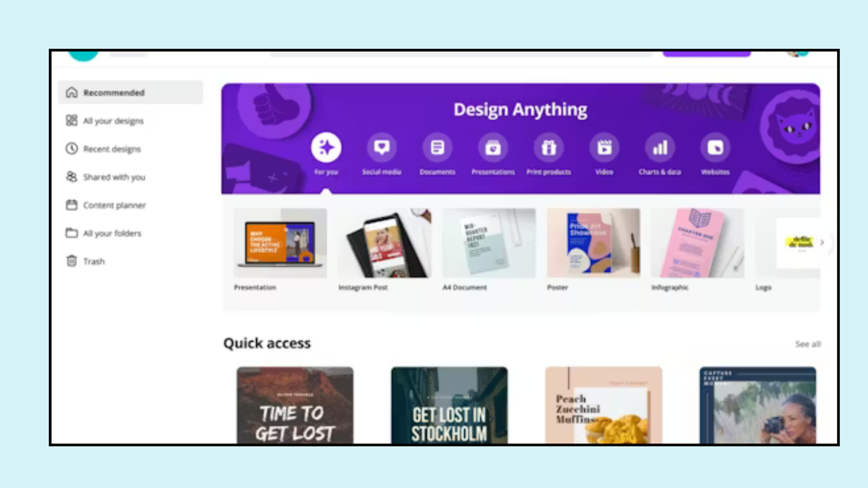The height and width of the screenshot is (488, 868).
Task: Create a new Presentation from thumbnail
Action: (x=280, y=243)
